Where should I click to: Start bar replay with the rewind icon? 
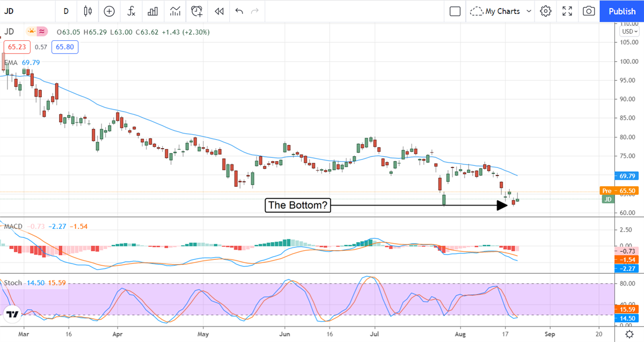pyautogui.click(x=219, y=11)
